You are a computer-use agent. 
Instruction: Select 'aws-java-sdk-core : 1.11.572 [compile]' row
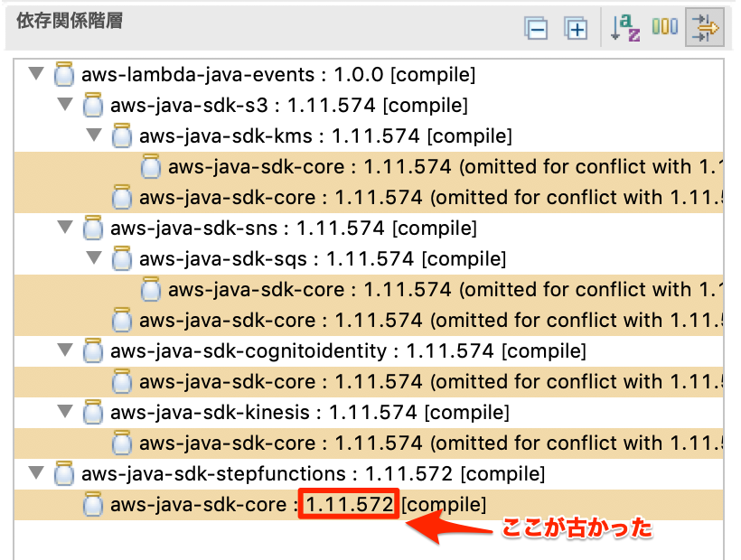pyautogui.click(x=369, y=504)
